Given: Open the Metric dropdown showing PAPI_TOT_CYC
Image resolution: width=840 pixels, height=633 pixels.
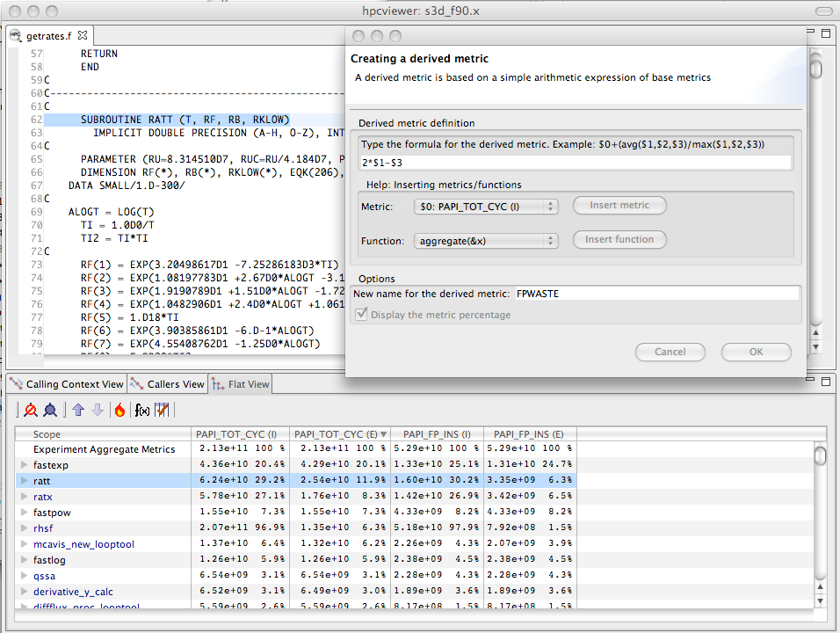Looking at the screenshot, I should tap(485, 206).
